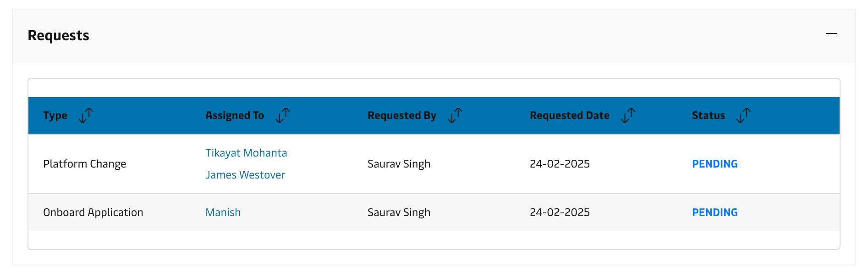Collapse the Requests panel with minus icon
Image resolution: width=868 pixels, height=271 pixels.
831,33
